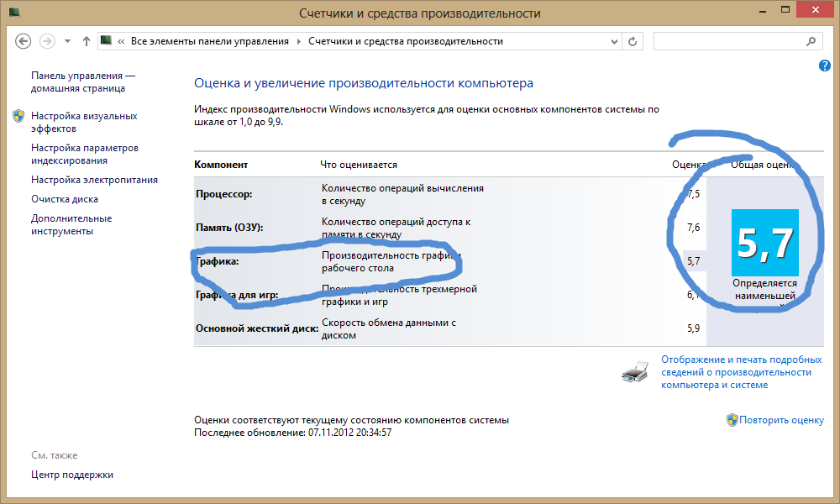Open recent locations dropdown arrow
This screenshot has height=504, width=840.
67,41
